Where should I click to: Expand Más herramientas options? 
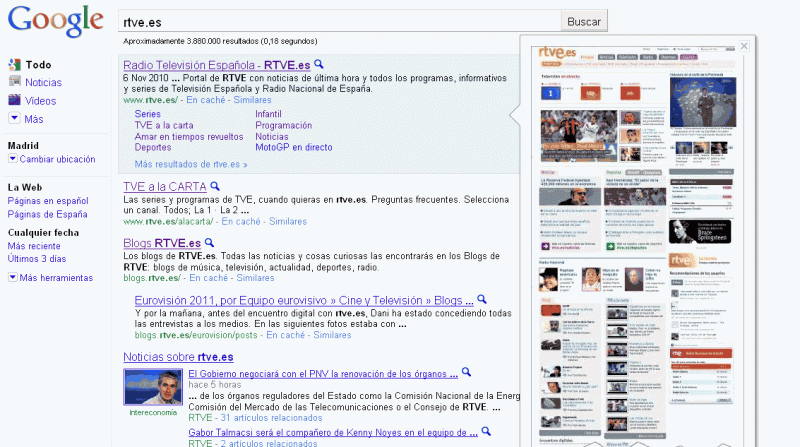pyautogui.click(x=14, y=277)
